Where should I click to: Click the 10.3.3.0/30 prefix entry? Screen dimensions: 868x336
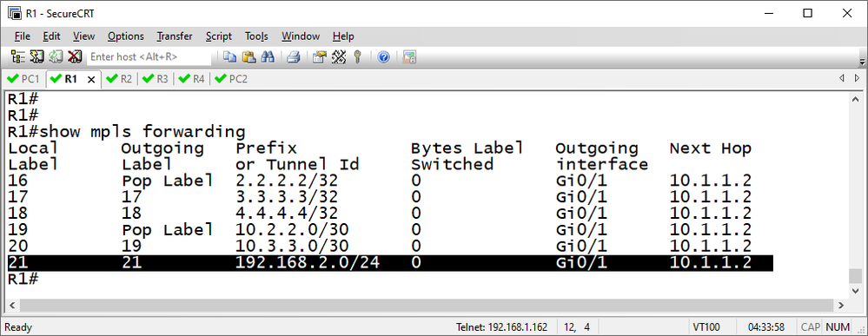293,247
